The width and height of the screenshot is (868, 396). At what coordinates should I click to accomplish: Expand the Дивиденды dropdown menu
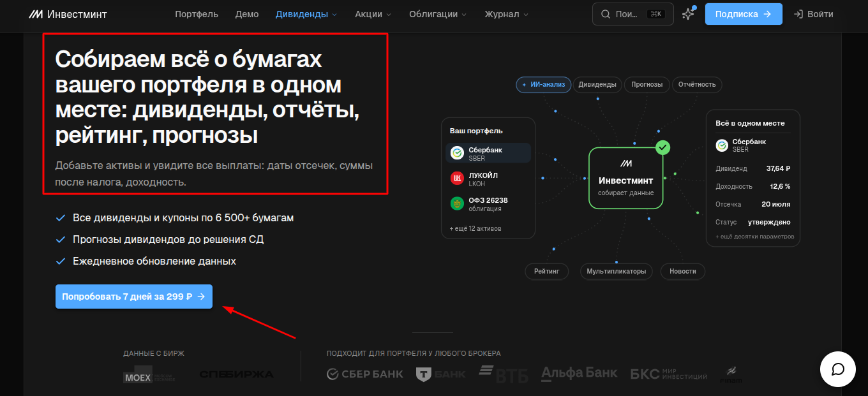tap(306, 14)
